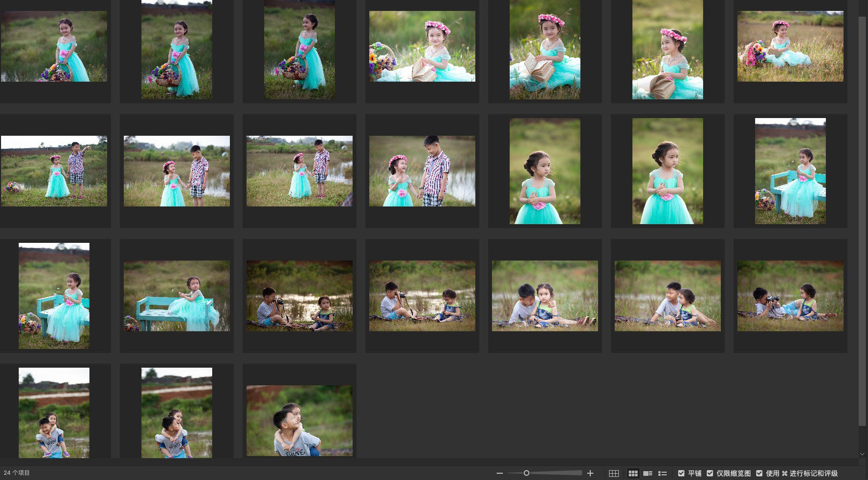Select the boy photographing girl by pond thumbnail
This screenshot has height=480, width=868.
pos(300,296)
